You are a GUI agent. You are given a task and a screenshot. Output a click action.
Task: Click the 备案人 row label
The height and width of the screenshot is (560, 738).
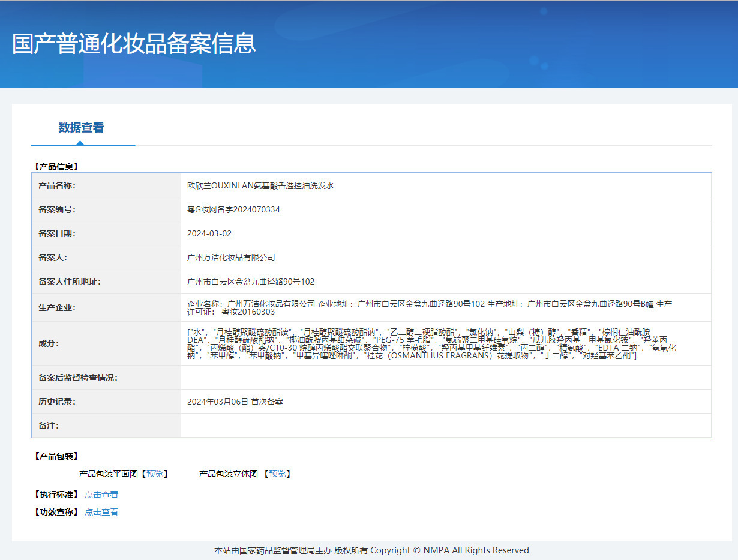pyautogui.click(x=53, y=257)
